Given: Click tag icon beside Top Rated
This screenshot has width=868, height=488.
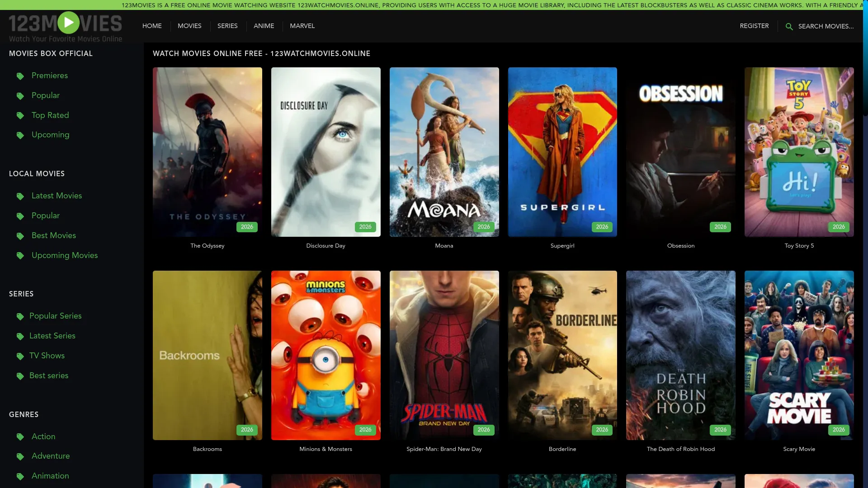Looking at the screenshot, I should (x=20, y=116).
